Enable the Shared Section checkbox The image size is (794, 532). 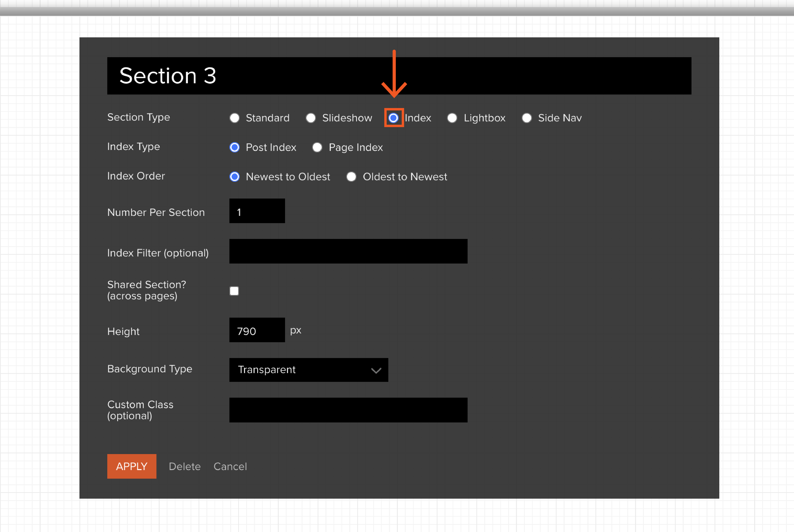[x=234, y=291]
